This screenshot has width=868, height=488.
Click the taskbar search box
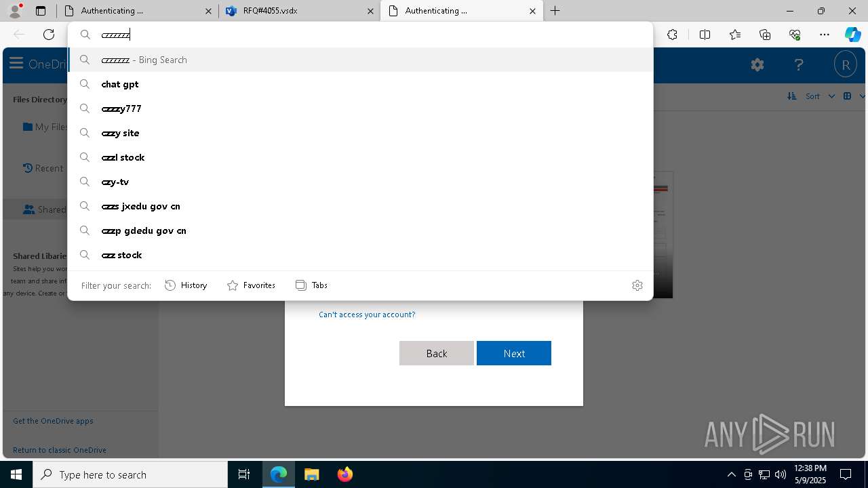click(130, 474)
